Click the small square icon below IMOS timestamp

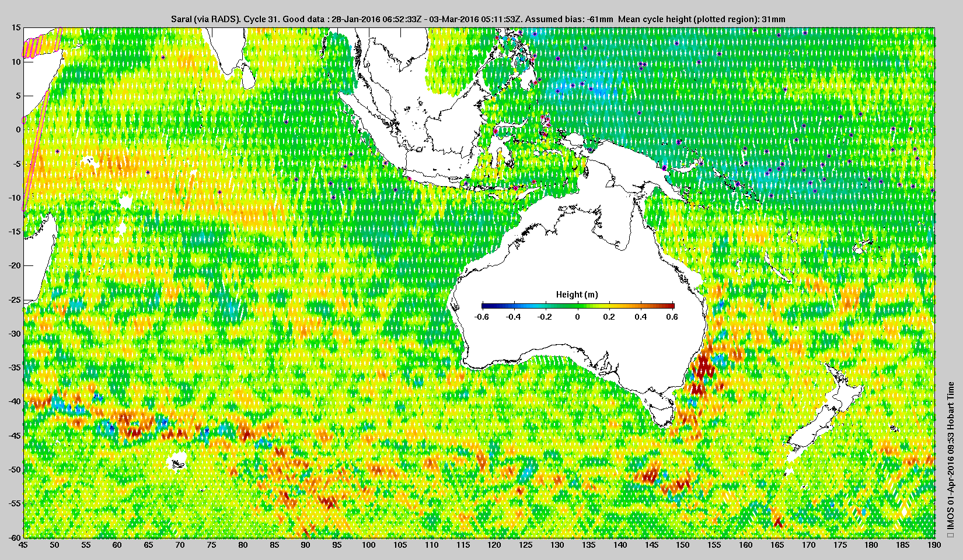[950, 534]
